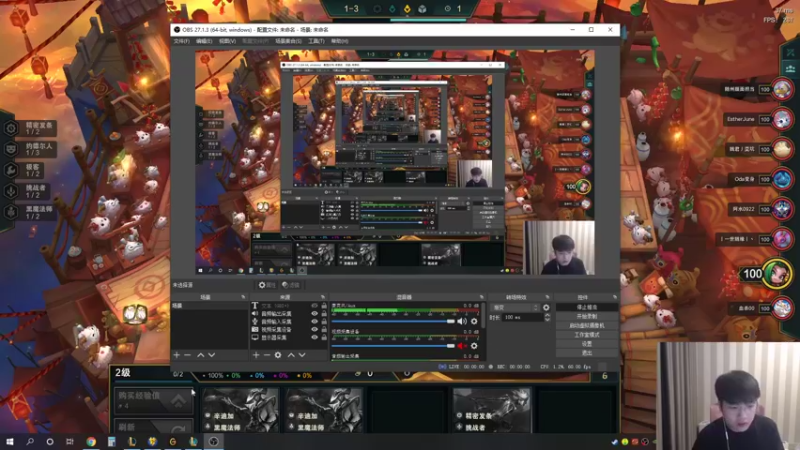Click the 黑魔法师 trait icon in game
The height and width of the screenshot is (450, 800).
click(11, 212)
